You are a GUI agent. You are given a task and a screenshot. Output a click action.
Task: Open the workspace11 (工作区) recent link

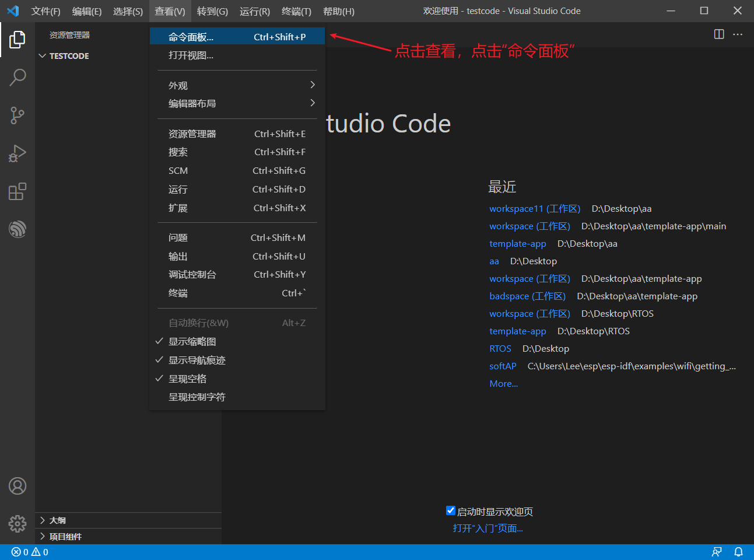[534, 208]
